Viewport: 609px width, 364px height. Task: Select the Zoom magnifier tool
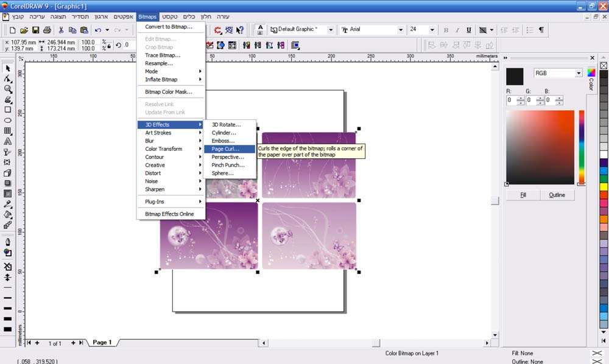pos(7,89)
